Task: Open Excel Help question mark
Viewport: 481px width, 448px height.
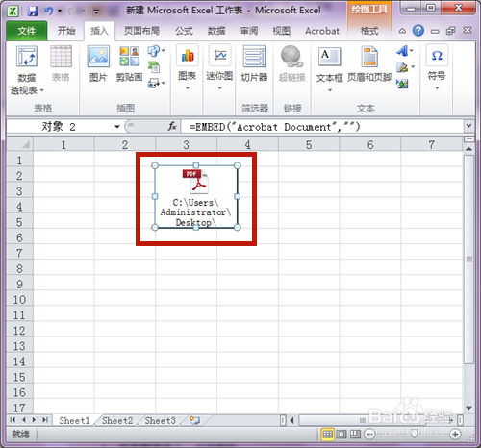Action: coord(418,31)
